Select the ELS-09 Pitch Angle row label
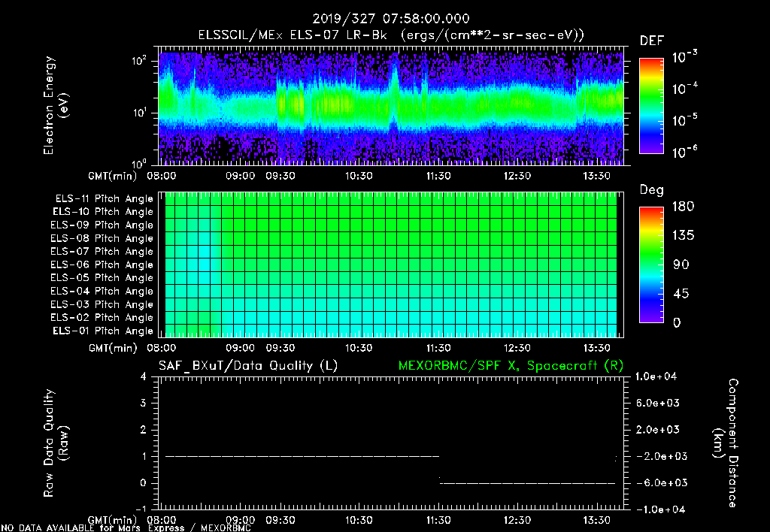The width and height of the screenshot is (770, 532). tap(102, 225)
